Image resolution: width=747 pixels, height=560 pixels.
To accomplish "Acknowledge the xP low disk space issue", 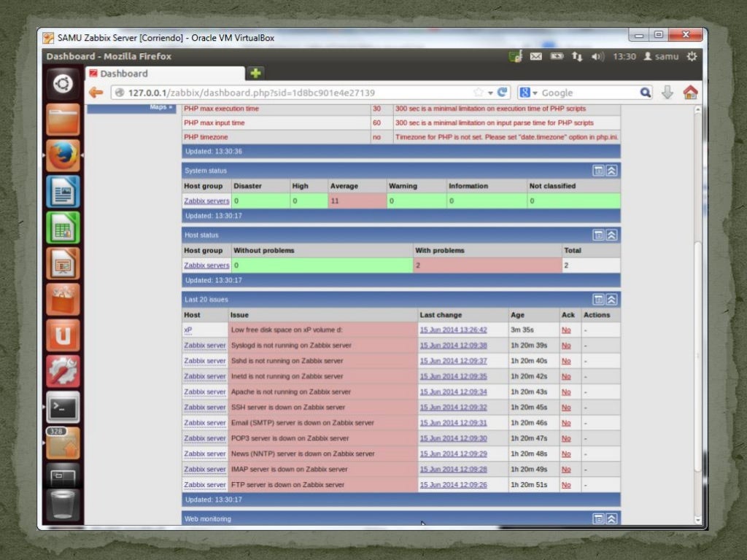I will [x=566, y=330].
